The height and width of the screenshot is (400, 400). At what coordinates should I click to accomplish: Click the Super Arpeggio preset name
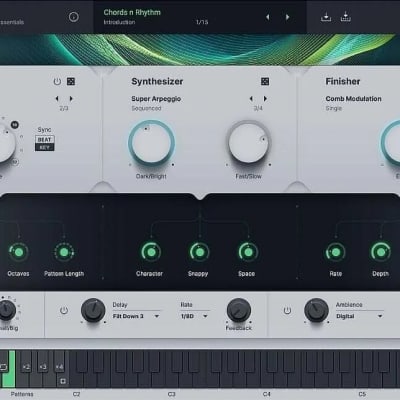pyautogui.click(x=156, y=99)
